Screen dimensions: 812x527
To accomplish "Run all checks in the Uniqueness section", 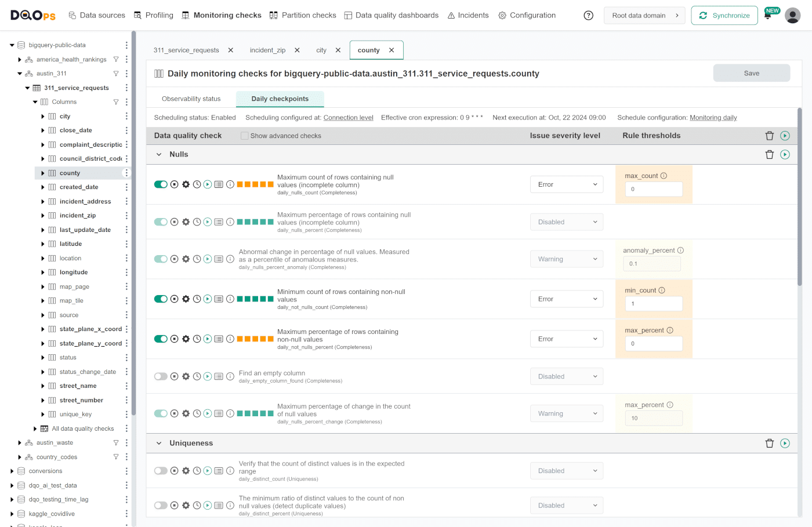I will click(784, 443).
